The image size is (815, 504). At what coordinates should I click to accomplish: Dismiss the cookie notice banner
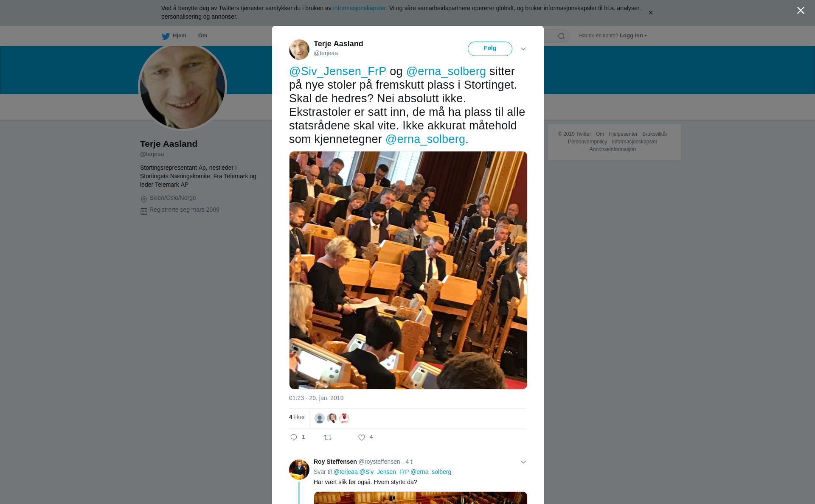(x=650, y=13)
